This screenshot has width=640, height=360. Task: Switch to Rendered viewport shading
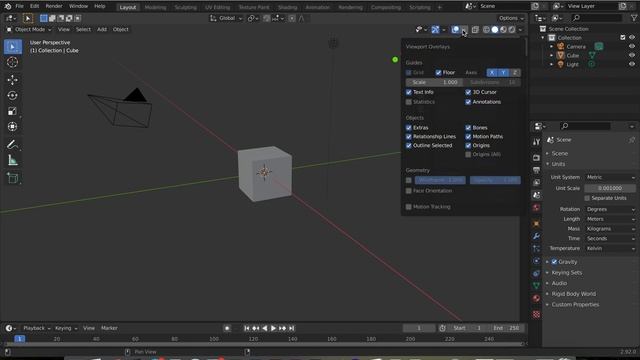512,29
